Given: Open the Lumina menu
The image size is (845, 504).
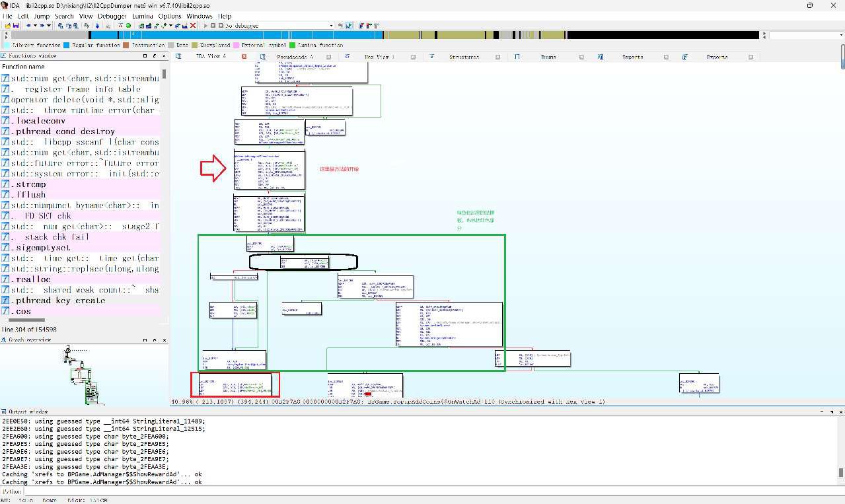Looking at the screenshot, I should point(143,16).
